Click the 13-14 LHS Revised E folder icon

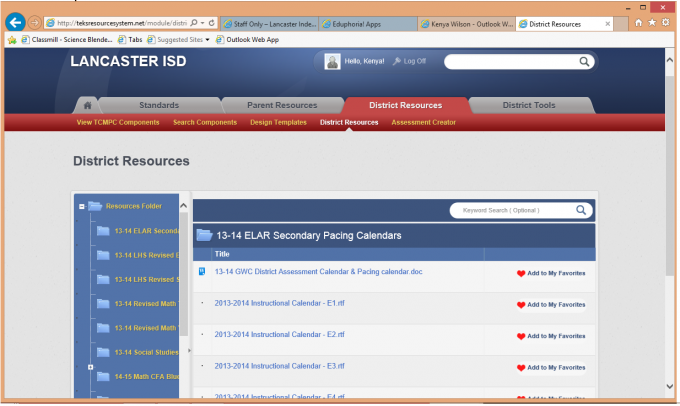[x=103, y=255]
